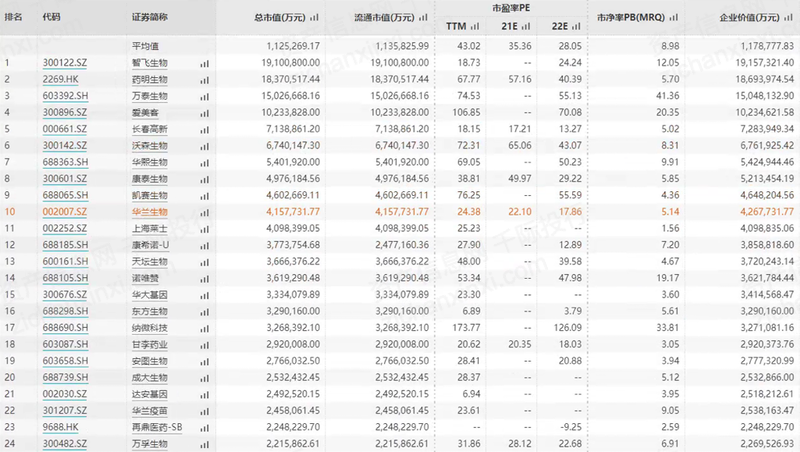Open stock code link 688739.SH
Screen dimensions: 800x452
65,378
